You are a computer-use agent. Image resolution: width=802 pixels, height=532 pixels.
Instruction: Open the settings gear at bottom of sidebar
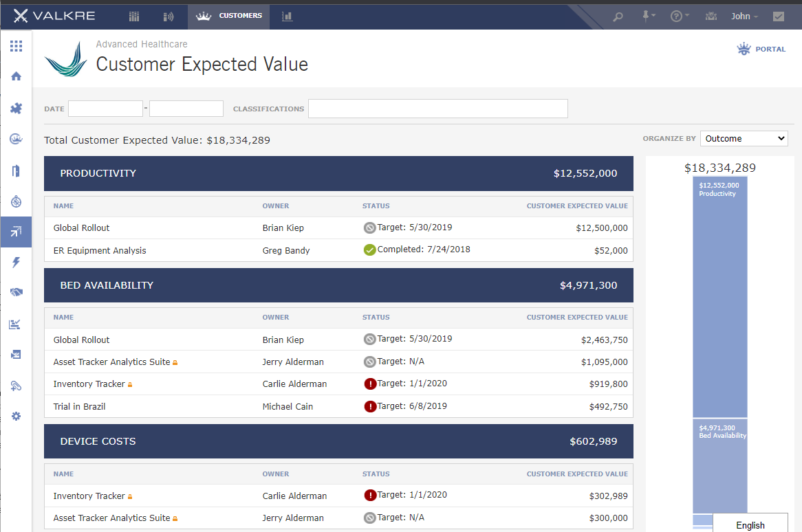(x=17, y=416)
